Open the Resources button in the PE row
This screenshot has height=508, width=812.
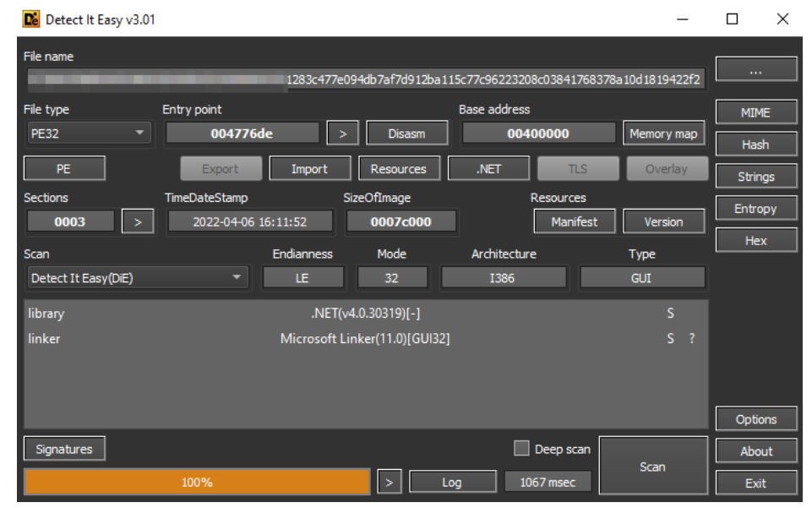[x=399, y=169]
